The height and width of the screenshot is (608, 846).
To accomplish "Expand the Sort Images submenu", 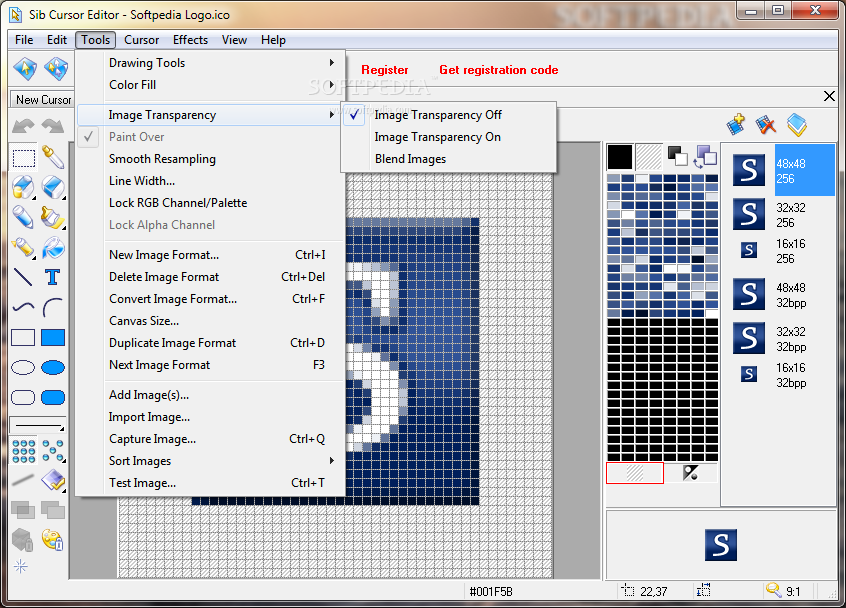I will coord(210,461).
